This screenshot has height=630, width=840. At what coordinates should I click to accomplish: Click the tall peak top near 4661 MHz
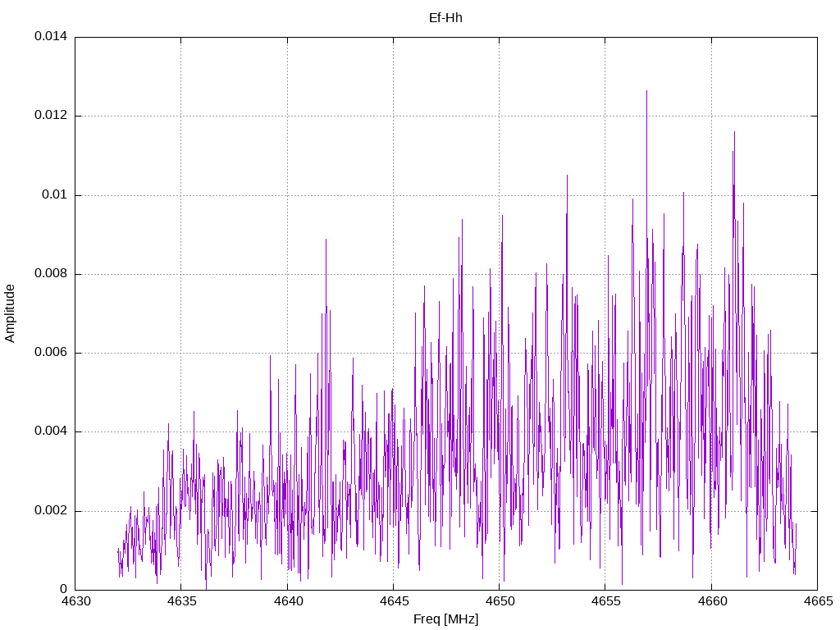734,132
